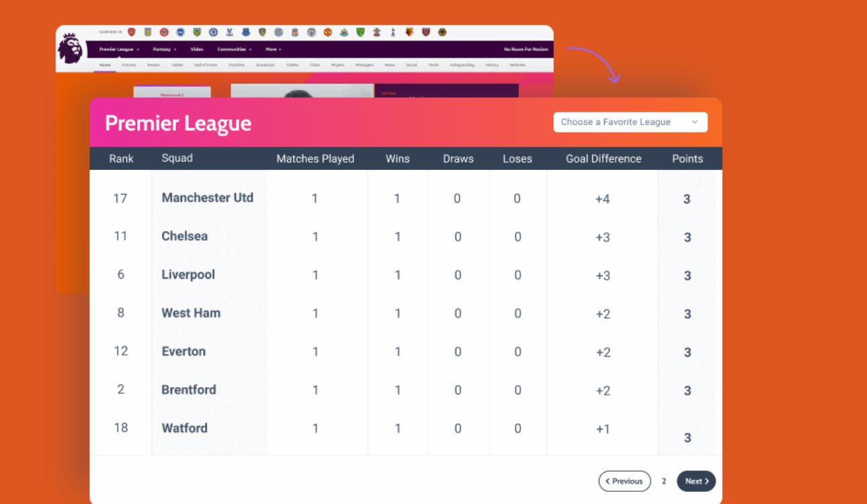
Task: Open the Video menu item
Action: click(196, 49)
